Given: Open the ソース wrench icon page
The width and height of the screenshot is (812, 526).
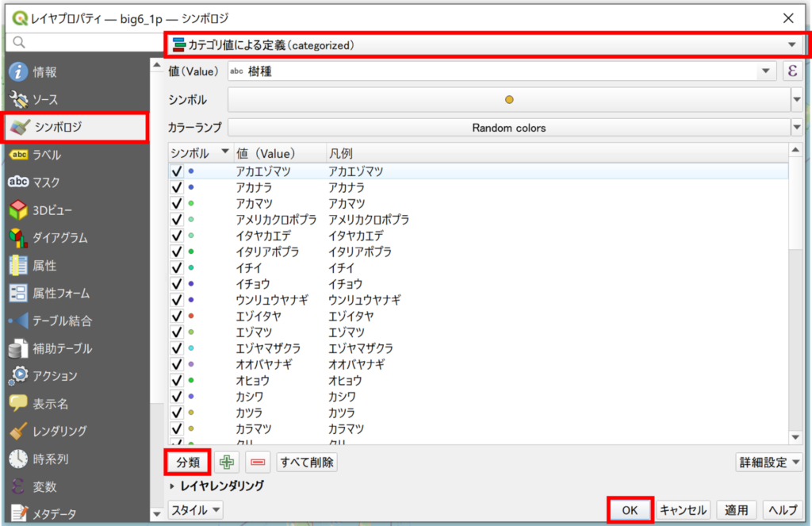Looking at the screenshot, I should click(19, 99).
